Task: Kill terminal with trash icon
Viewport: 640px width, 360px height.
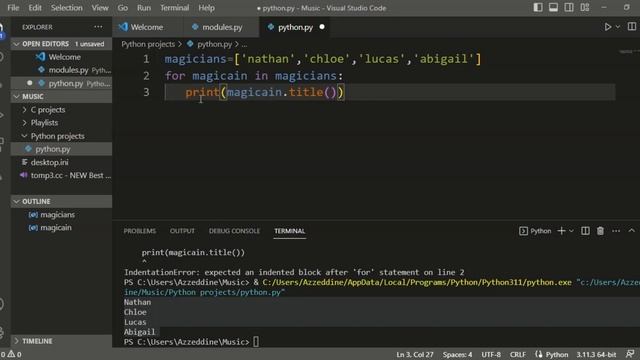Action: pyautogui.click(x=600, y=231)
